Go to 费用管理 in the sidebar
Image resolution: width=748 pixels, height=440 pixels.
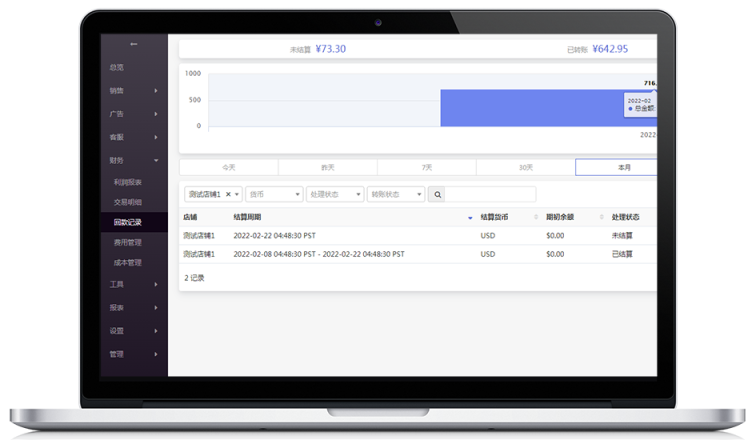pos(128,242)
